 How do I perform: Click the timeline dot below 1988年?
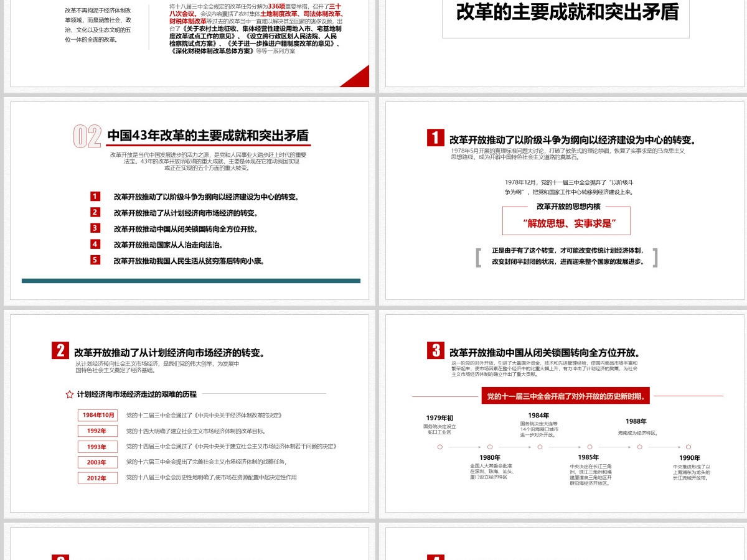pos(639,447)
